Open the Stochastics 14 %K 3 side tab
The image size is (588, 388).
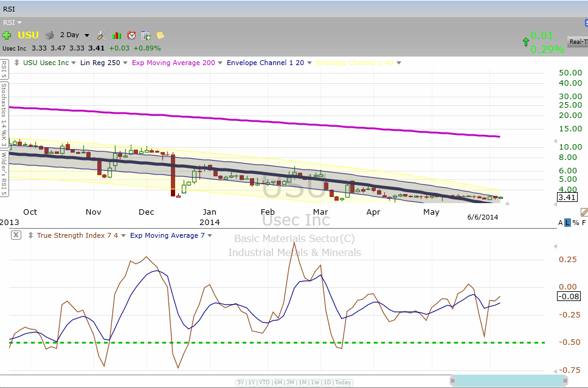pyautogui.click(x=4, y=115)
